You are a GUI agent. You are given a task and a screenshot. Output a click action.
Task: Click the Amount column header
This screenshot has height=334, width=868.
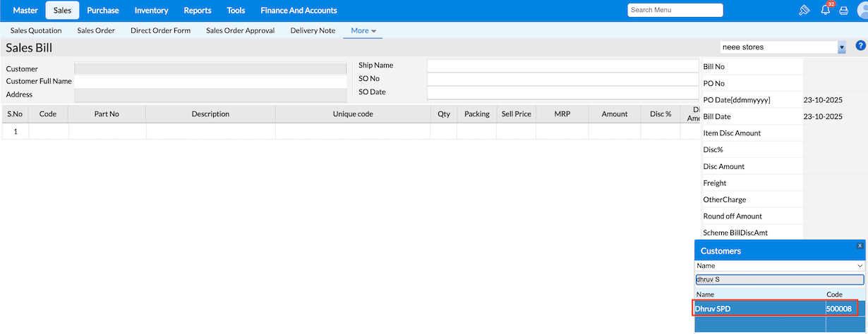pos(614,114)
